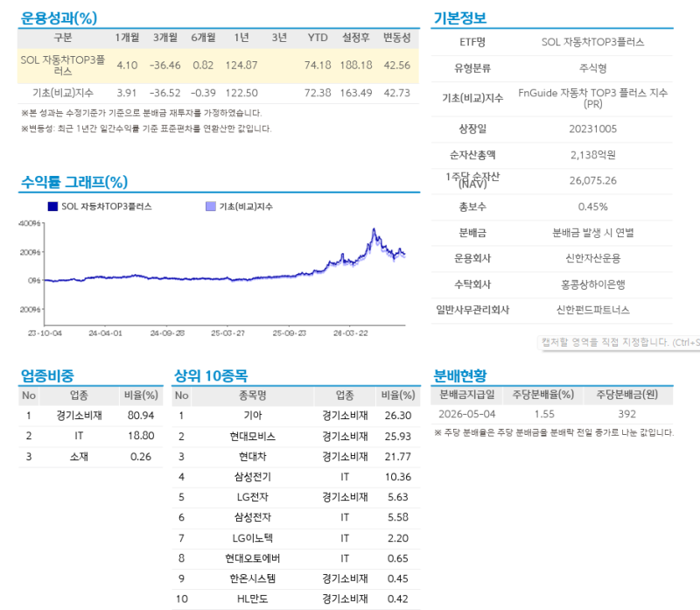The image size is (700, 610).
Task: Click the trustee name 홍콩상하이은행
Action: pos(593,284)
